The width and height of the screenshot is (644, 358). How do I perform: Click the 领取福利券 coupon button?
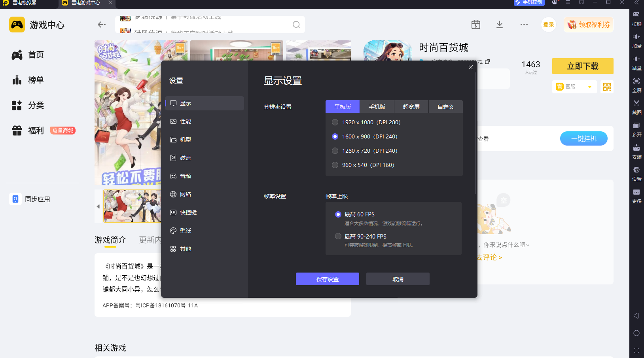tap(589, 25)
